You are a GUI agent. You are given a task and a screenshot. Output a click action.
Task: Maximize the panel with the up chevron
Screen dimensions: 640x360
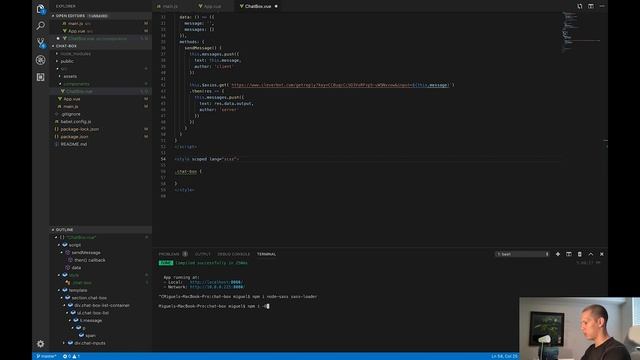(591, 254)
